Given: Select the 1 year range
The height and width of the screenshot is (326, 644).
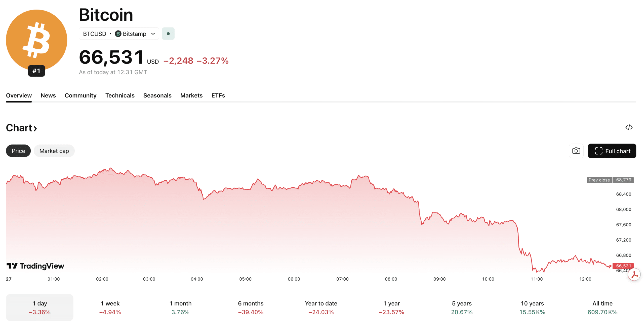Looking at the screenshot, I should click(391, 307).
